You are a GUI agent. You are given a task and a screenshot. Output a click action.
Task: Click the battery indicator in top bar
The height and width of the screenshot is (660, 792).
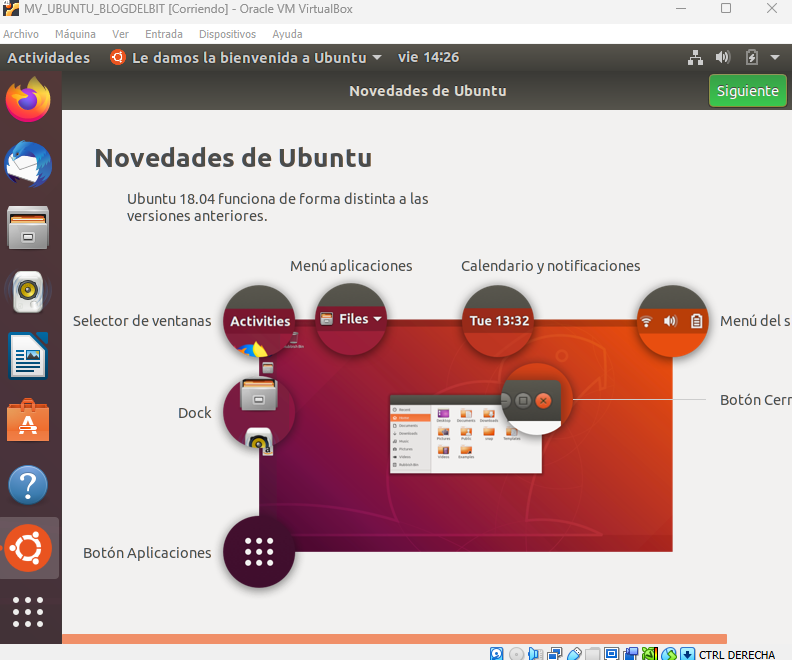(752, 58)
